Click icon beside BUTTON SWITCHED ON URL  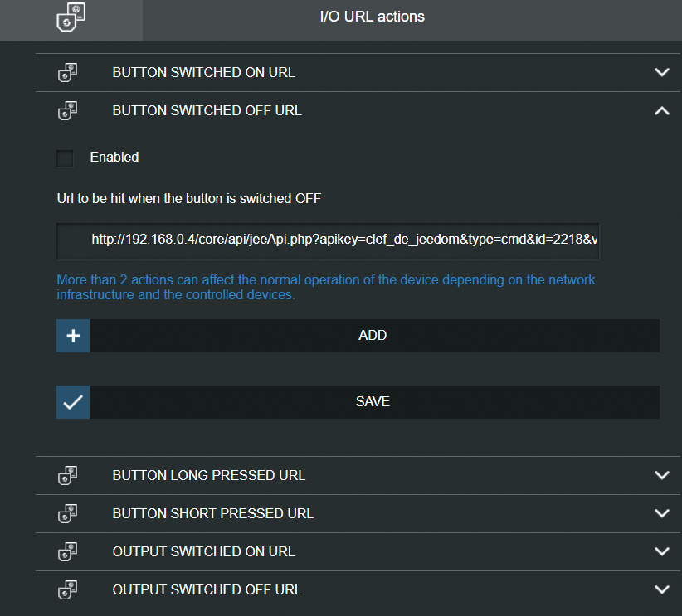click(x=67, y=73)
